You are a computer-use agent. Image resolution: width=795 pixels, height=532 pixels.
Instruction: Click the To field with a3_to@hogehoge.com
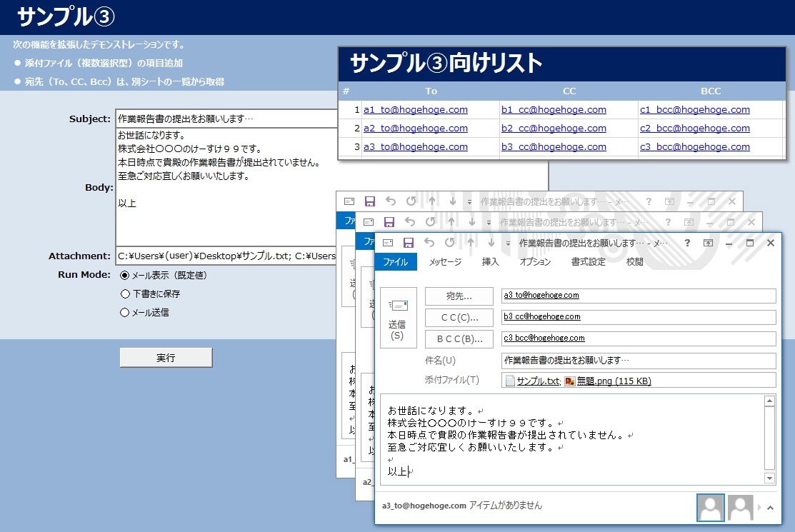click(639, 296)
